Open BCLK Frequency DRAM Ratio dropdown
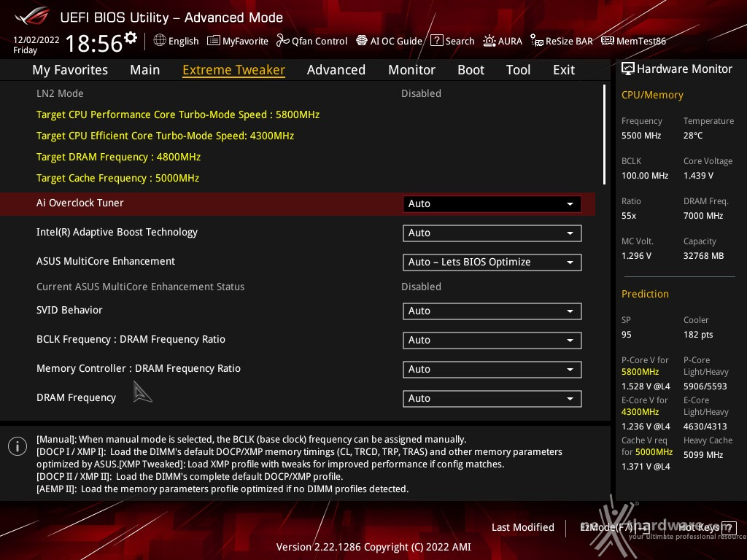Viewport: 747px width, 560px height. pyautogui.click(x=492, y=340)
